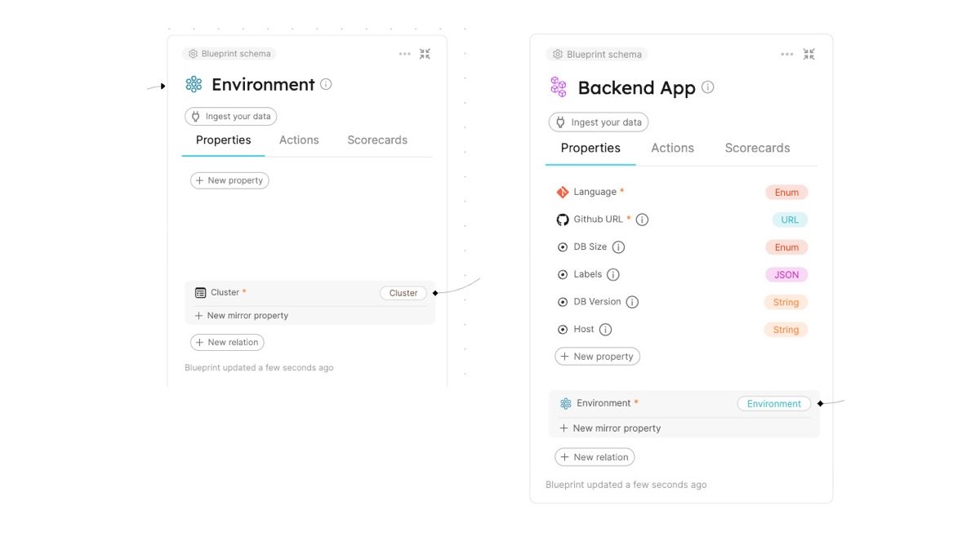
Task: Click the Host property icon
Action: (563, 330)
